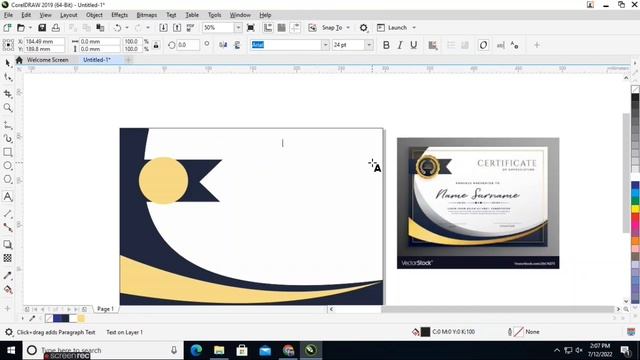Select the Transparency tool
Screen dimensions: 640x360
8,258
